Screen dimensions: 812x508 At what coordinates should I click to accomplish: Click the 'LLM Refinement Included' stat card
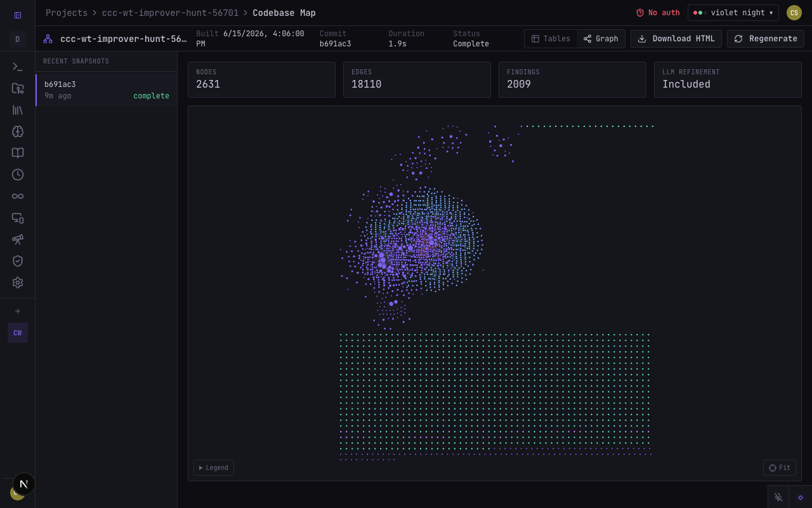tap(728, 79)
